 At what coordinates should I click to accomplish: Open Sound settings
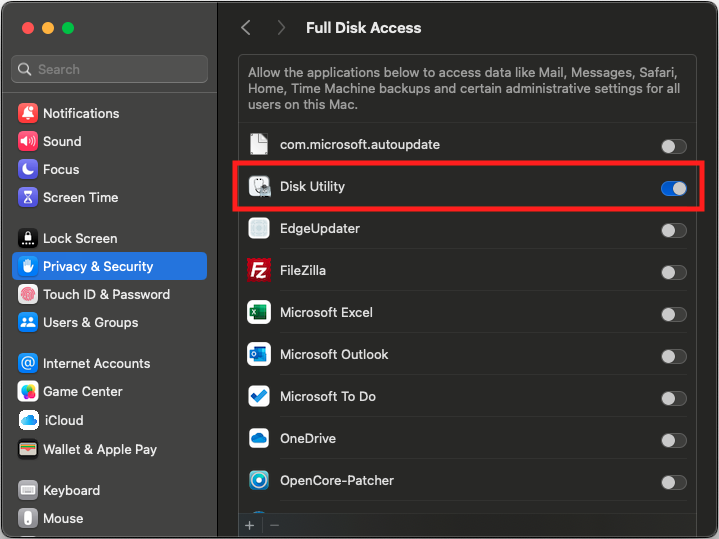[x=109, y=141]
